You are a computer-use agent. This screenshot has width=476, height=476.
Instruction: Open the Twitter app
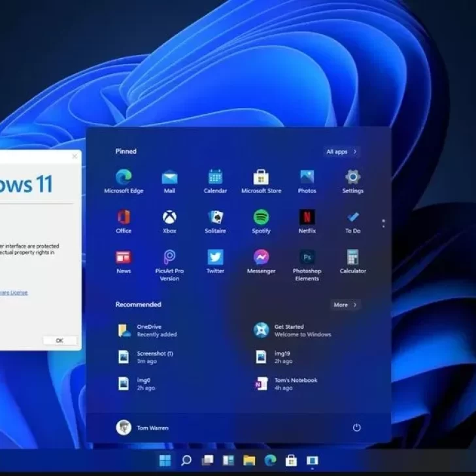tap(215, 258)
